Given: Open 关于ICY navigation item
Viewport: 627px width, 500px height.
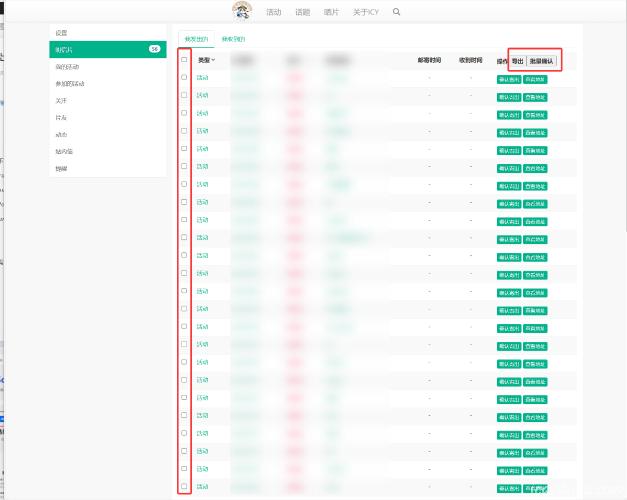Looking at the screenshot, I should click(x=367, y=13).
